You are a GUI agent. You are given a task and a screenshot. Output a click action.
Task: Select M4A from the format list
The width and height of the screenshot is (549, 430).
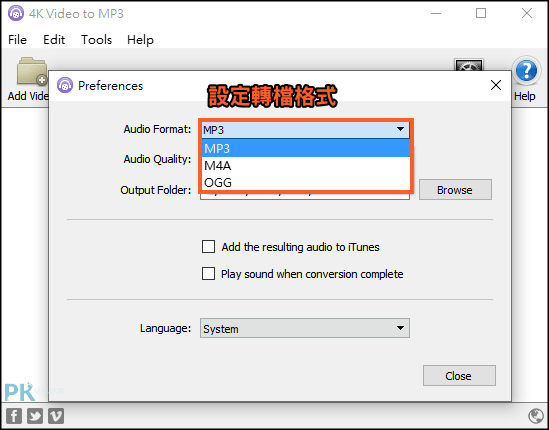tap(306, 166)
